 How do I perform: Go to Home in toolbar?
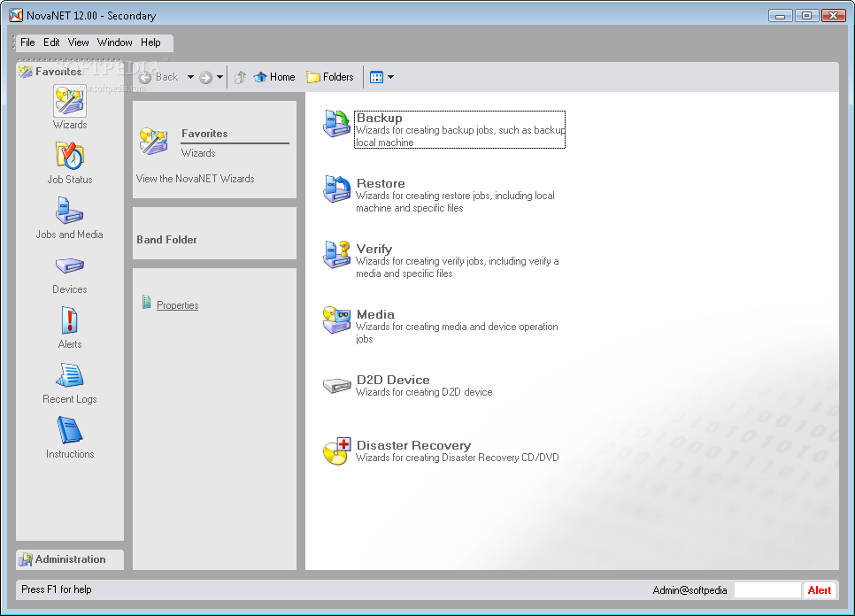pyautogui.click(x=274, y=77)
